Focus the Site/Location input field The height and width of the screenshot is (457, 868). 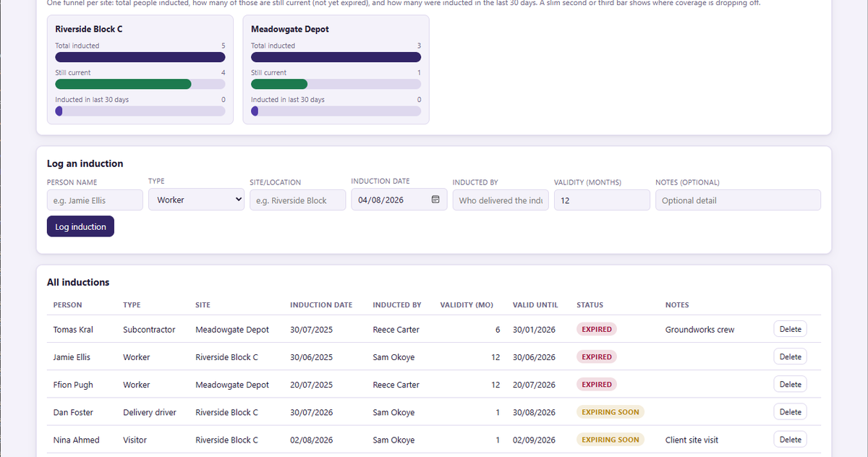tap(297, 200)
